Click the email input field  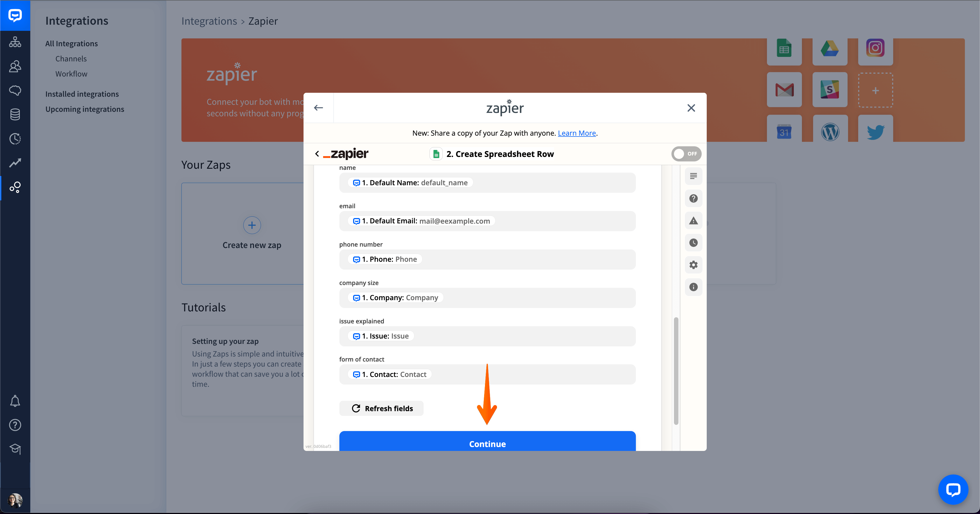[487, 221]
